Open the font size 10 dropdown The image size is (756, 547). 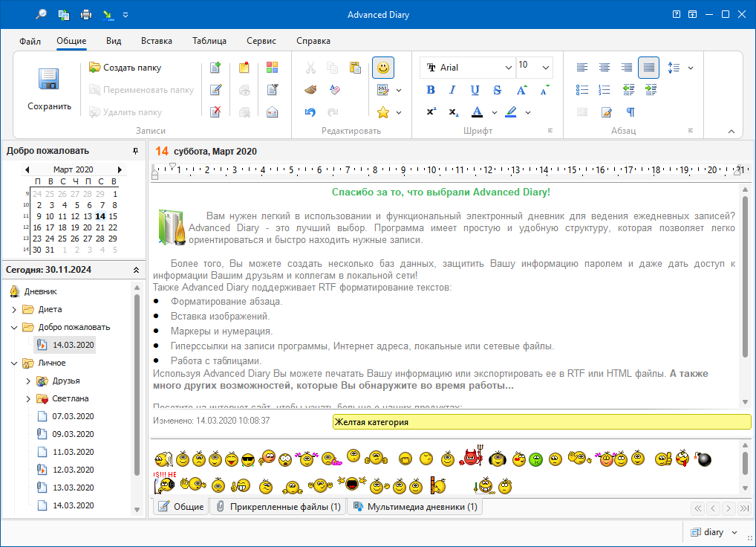tap(545, 68)
